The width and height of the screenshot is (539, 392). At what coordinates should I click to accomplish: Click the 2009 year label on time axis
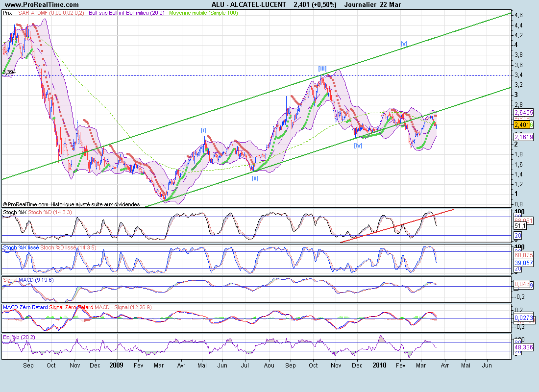(x=116, y=365)
